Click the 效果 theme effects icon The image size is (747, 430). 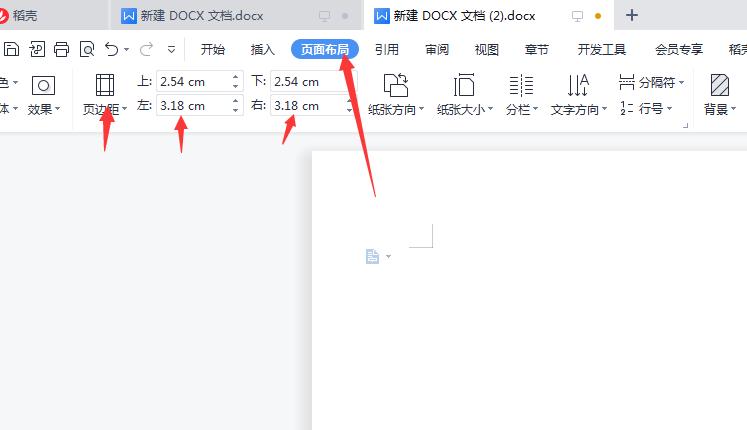point(43,86)
